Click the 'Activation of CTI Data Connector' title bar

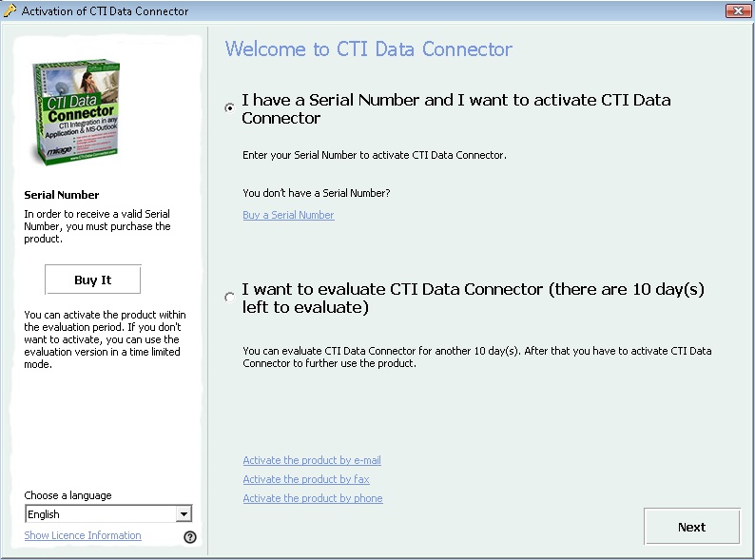(105, 11)
